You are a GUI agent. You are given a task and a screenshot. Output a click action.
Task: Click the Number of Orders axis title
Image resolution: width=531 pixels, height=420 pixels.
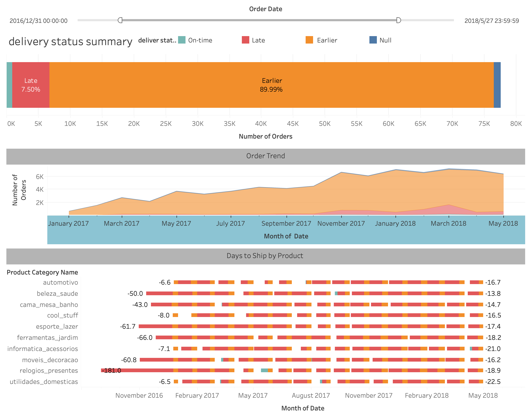tap(265, 136)
